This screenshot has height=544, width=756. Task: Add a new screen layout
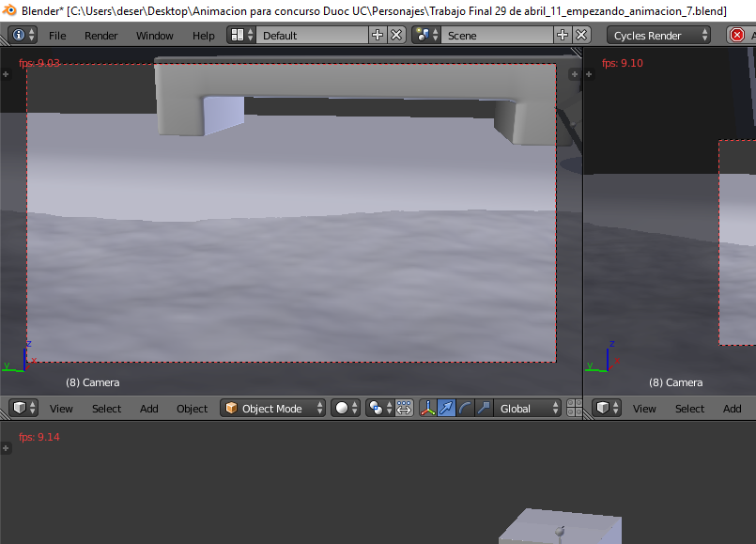click(378, 35)
